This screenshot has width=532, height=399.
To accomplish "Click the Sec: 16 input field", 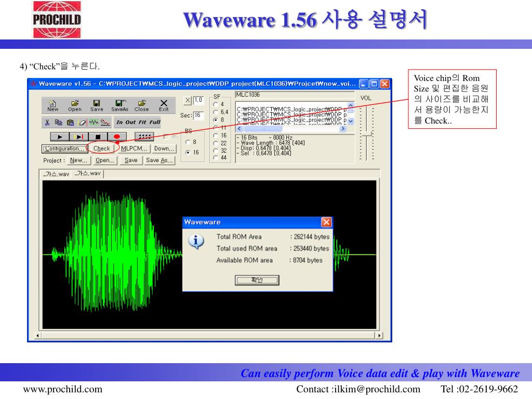I will pyautogui.click(x=198, y=115).
